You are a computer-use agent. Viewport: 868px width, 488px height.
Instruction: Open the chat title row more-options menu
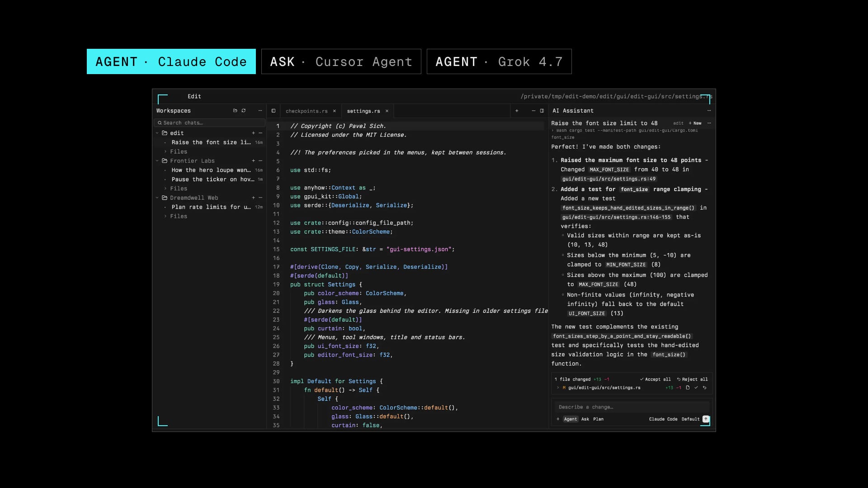pos(709,123)
